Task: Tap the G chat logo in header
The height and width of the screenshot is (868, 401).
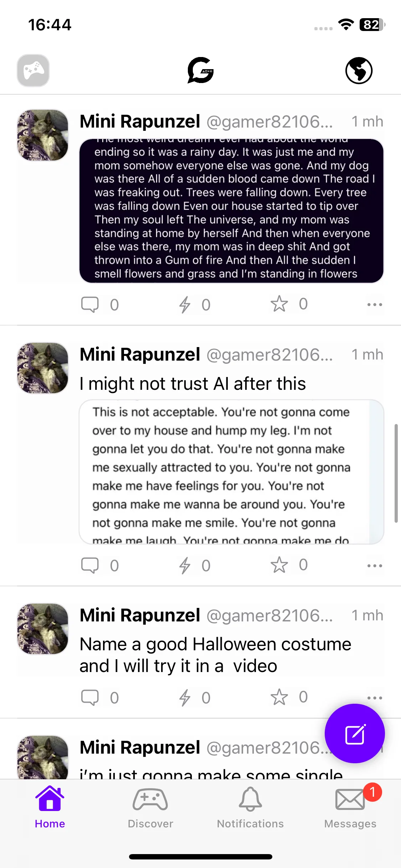Action: [x=200, y=70]
